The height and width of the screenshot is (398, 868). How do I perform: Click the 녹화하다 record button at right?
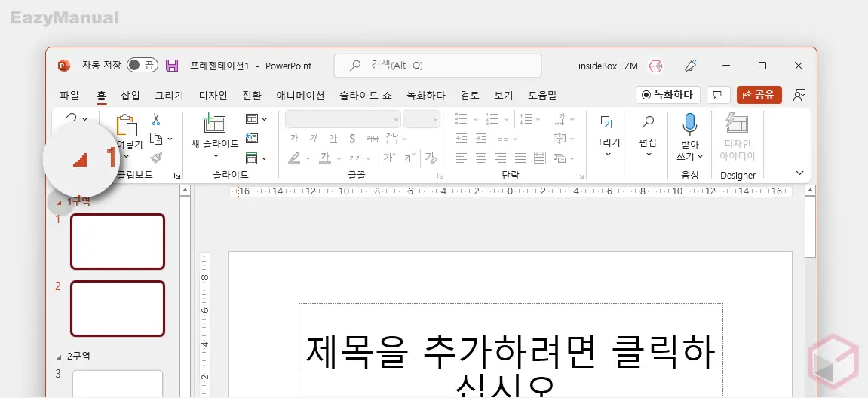point(668,95)
